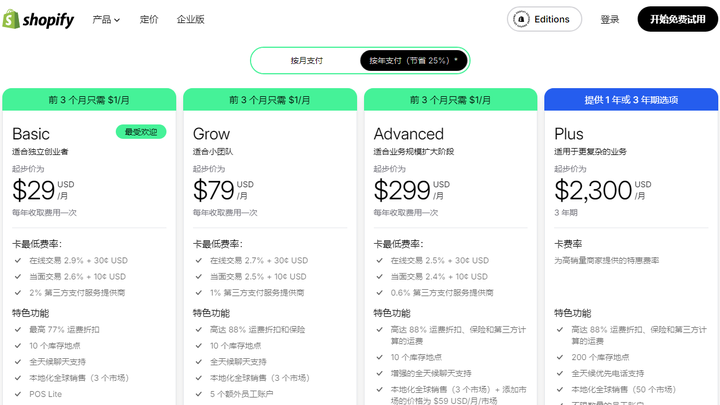720x405 pixels.
Task: Click the Advanced plan title
Action: (x=409, y=134)
